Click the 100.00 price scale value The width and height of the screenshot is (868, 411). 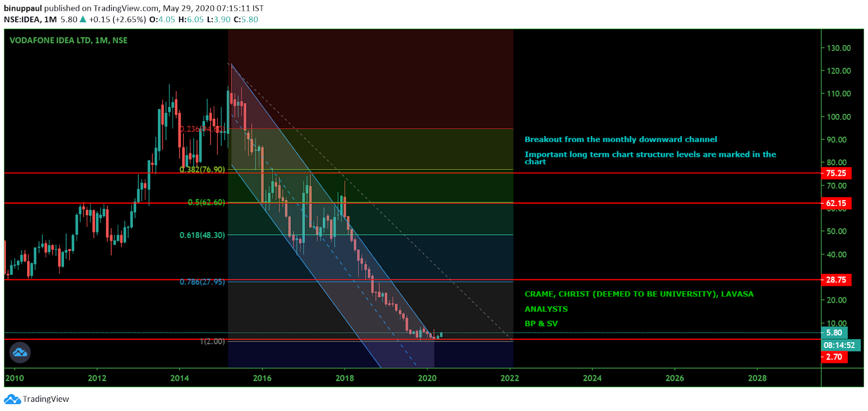tap(839, 117)
